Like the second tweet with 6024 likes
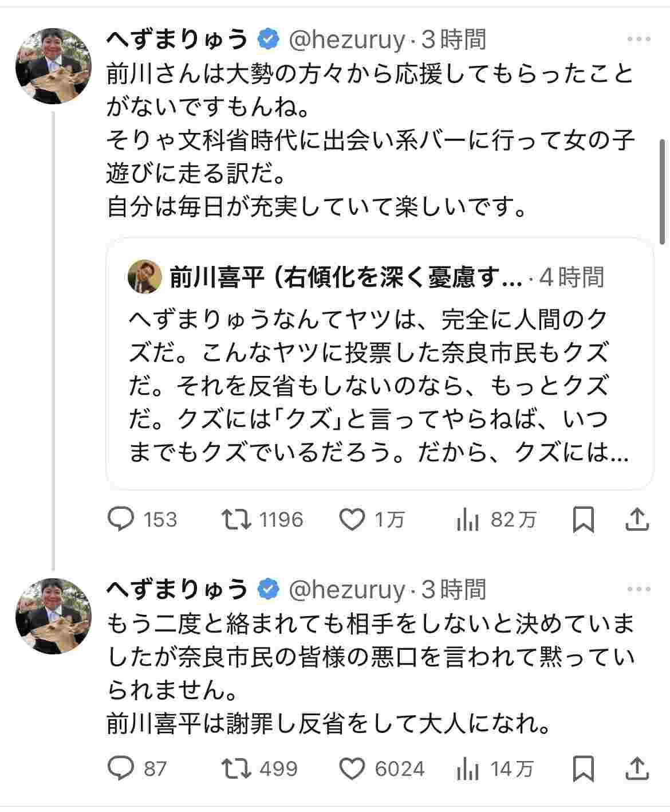The image size is (670, 812). (x=352, y=768)
